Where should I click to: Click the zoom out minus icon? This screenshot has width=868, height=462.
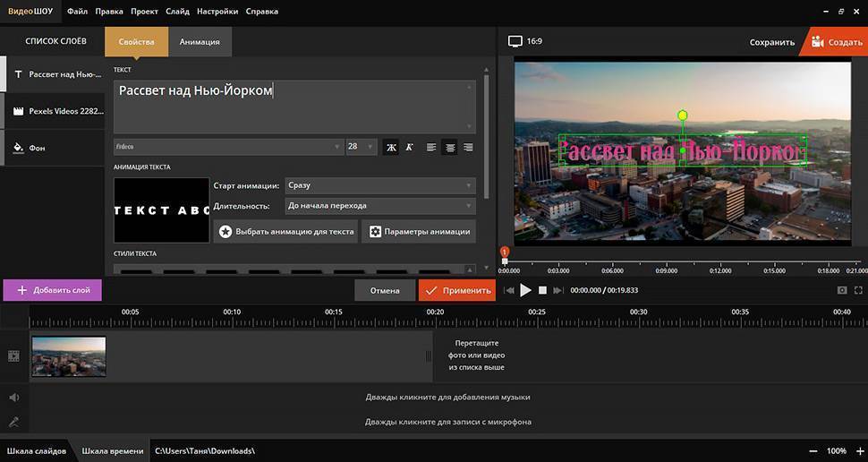[813, 451]
